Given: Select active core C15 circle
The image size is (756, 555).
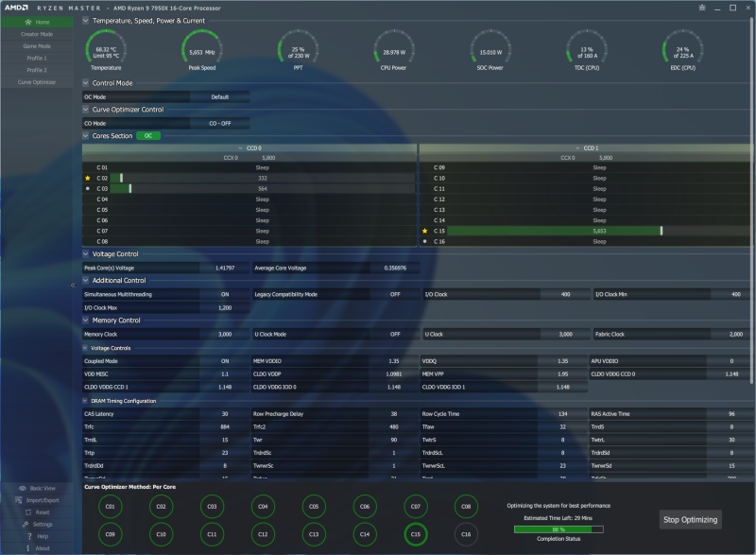Looking at the screenshot, I should (416, 534).
